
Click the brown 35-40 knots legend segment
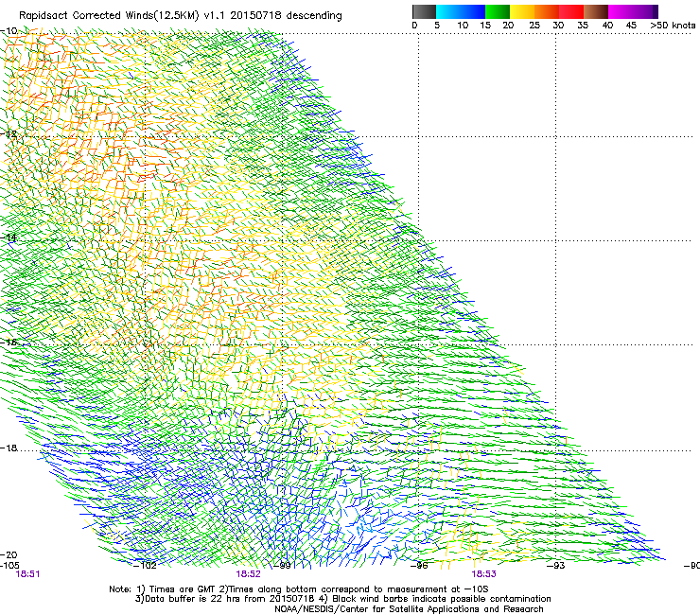coord(596,11)
